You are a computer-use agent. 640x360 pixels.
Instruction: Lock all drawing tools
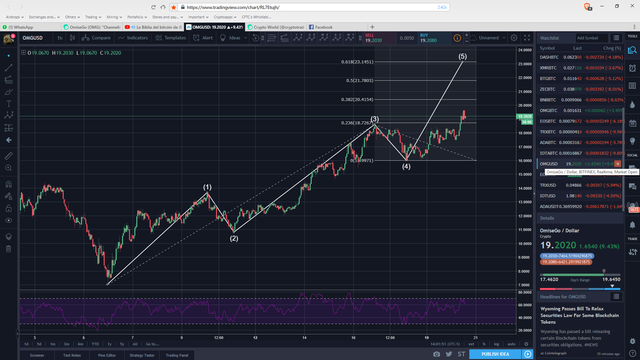9,209
